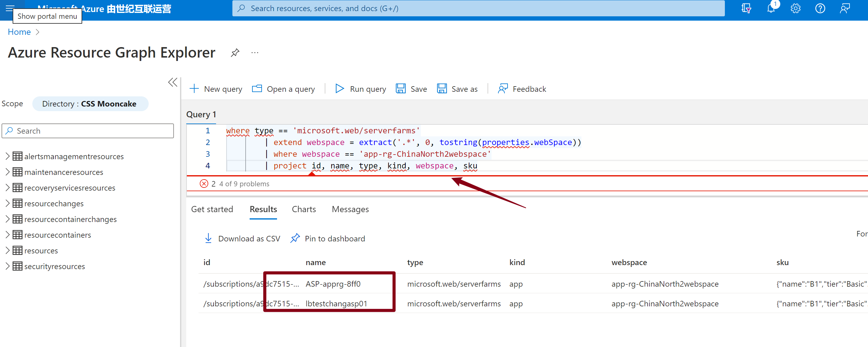
Task: Click the help question mark icon
Action: [820, 8]
